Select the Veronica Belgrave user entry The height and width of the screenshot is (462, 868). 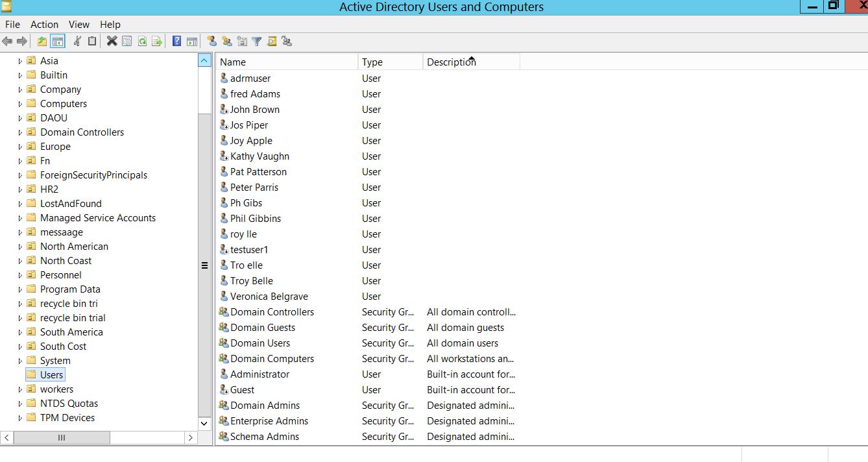click(269, 297)
